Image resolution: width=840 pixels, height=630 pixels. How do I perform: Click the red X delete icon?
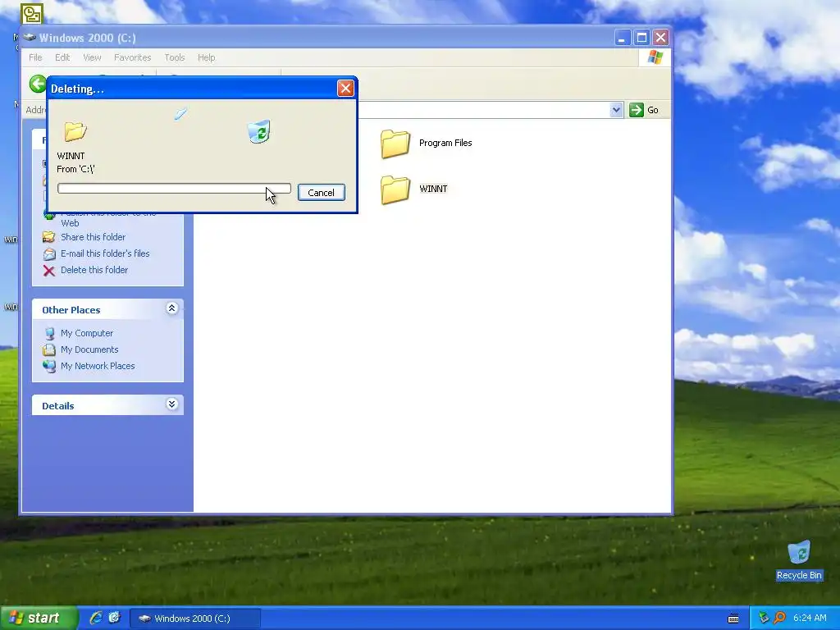pos(48,271)
